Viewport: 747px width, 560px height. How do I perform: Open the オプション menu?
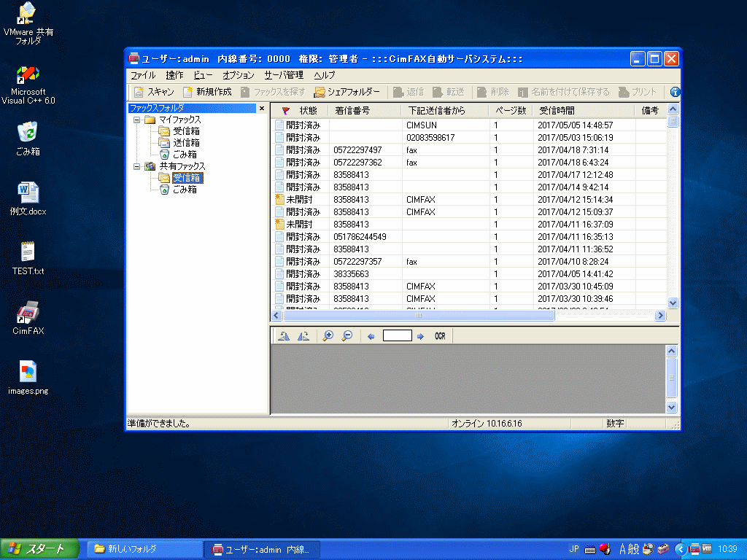click(x=239, y=75)
